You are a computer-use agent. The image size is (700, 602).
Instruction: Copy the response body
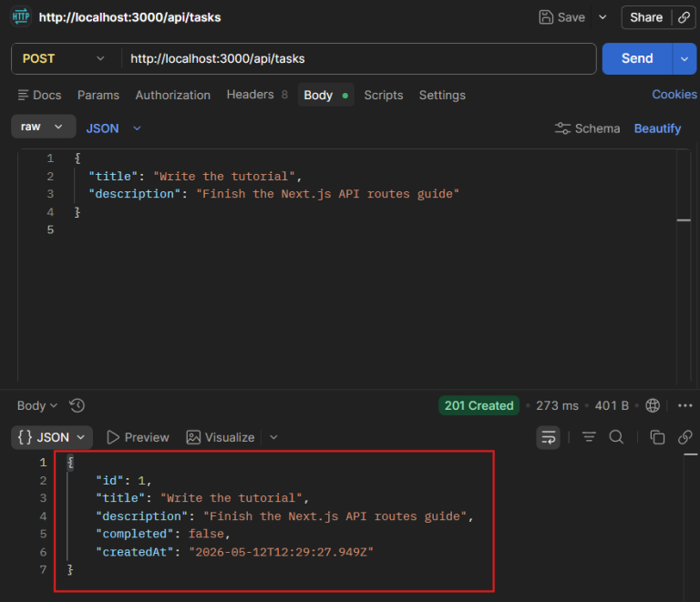coord(657,437)
